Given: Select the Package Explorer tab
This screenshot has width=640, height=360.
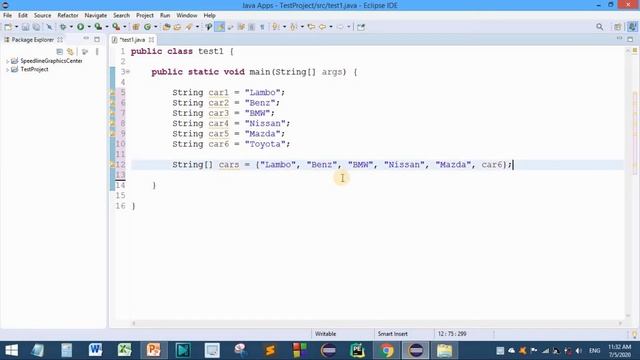Looking at the screenshot, I should (33, 40).
